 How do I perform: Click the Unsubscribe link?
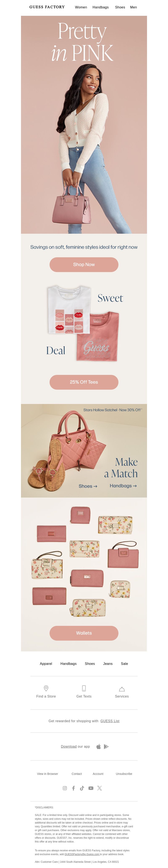124,774
